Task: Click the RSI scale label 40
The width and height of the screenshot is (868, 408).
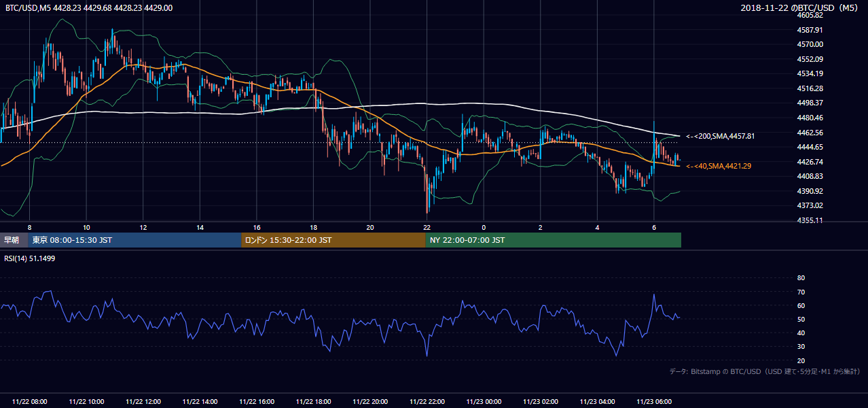Action: [801, 333]
